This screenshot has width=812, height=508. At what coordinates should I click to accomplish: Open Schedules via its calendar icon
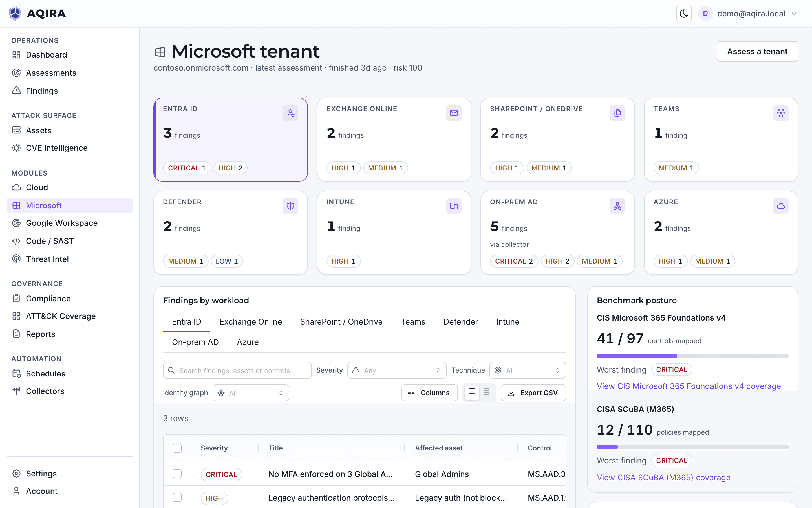16,373
